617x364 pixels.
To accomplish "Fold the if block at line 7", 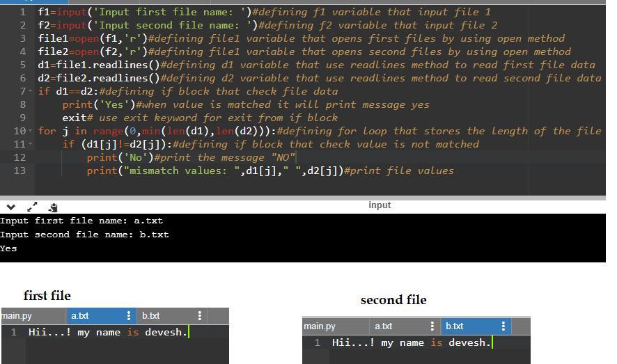I will coord(31,92).
